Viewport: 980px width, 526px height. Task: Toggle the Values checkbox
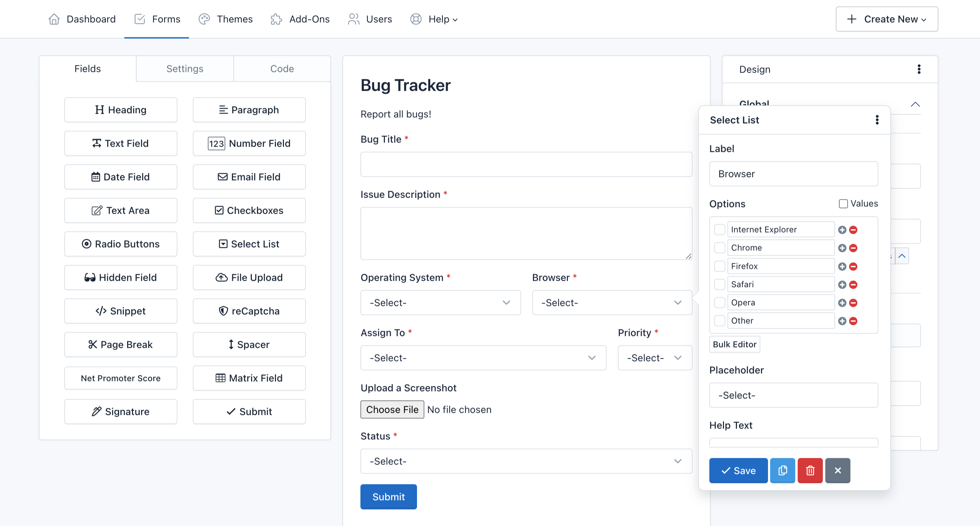[x=843, y=204]
